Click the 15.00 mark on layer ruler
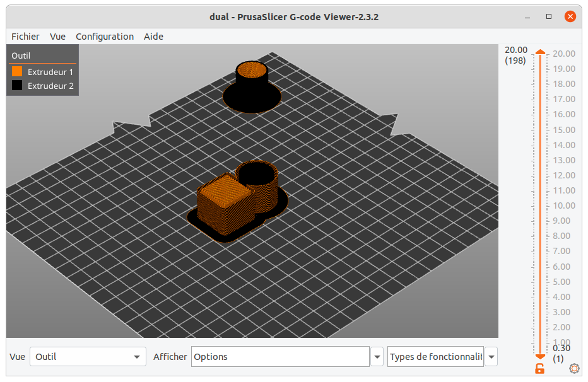Image resolution: width=588 pixels, height=382 pixels. (563, 130)
